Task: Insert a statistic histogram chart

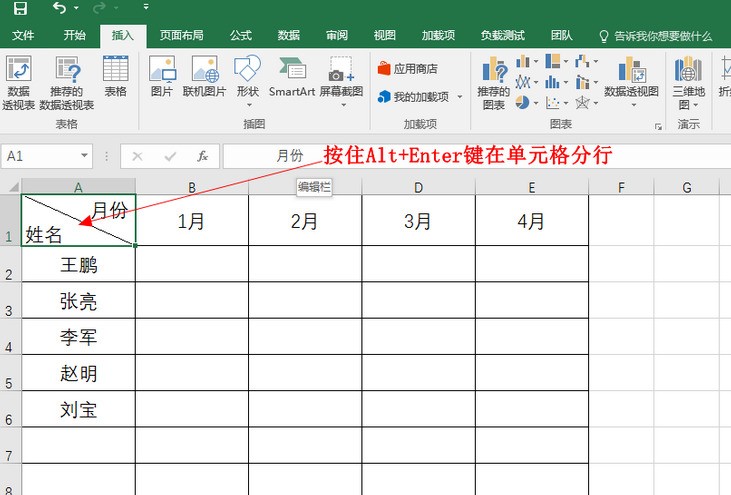Action: coord(552,82)
